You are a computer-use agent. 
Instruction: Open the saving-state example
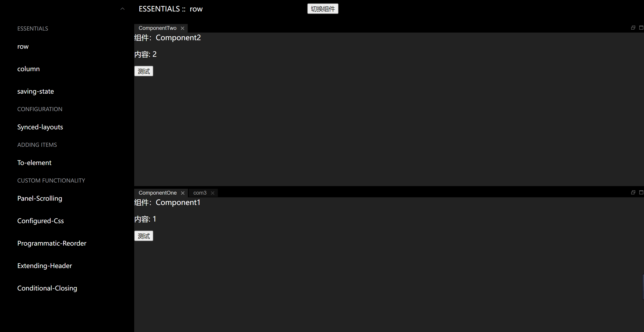36,91
